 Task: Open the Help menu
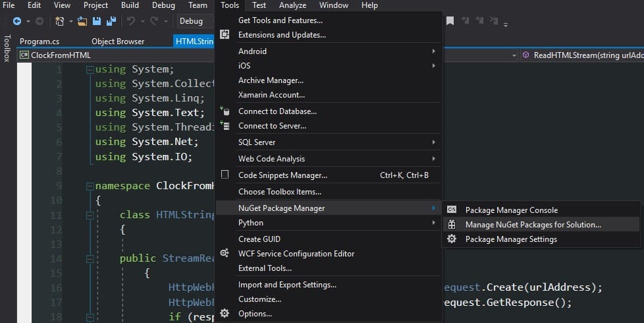point(369,5)
